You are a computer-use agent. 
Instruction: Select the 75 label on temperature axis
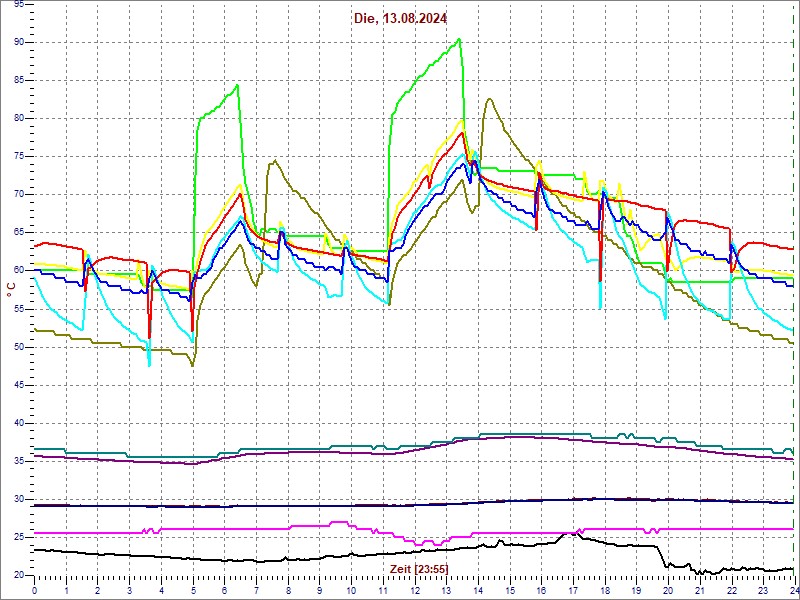tap(19, 157)
